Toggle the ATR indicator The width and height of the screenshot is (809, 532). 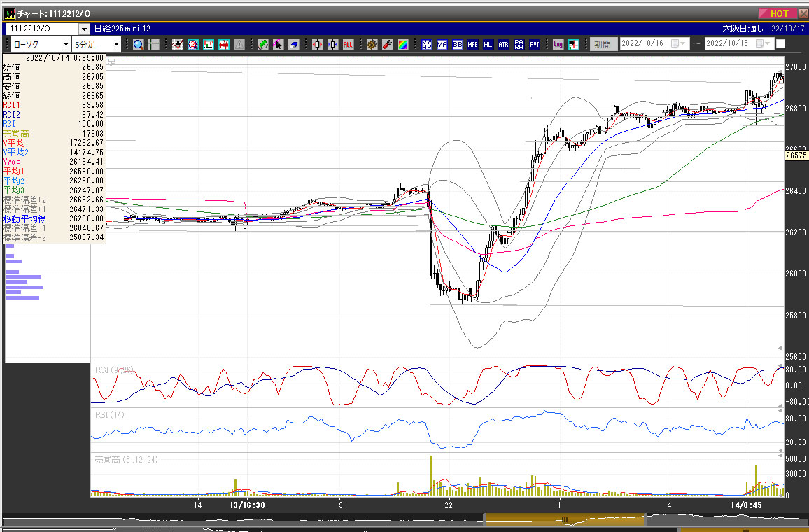[504, 45]
